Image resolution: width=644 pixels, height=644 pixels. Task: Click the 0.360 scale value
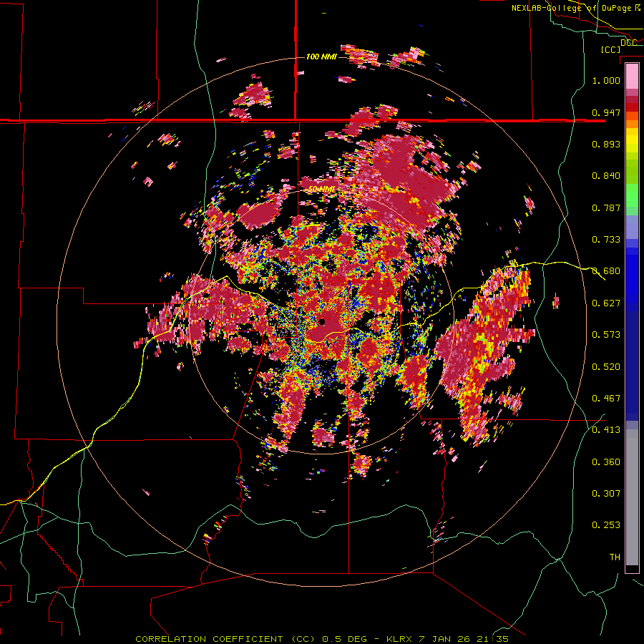point(606,462)
